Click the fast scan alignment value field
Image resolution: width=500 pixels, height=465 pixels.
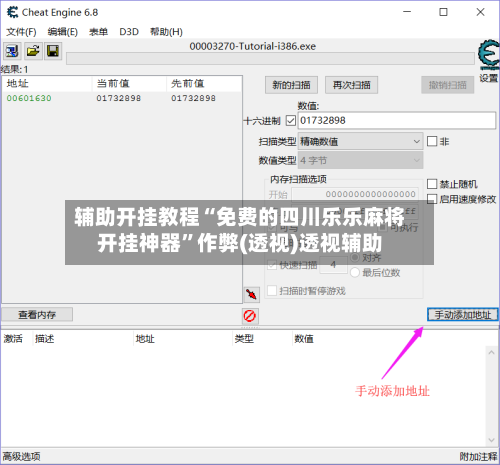[x=333, y=265]
